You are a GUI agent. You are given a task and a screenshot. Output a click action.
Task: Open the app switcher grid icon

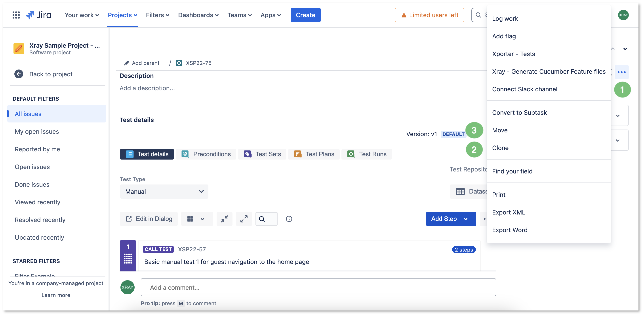tap(16, 15)
